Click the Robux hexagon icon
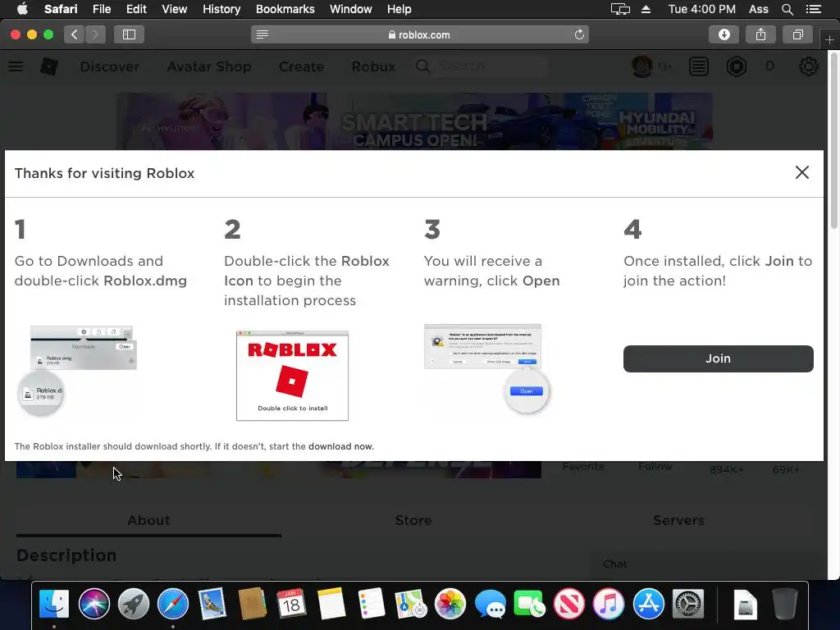The height and width of the screenshot is (630, 840). tap(737, 66)
